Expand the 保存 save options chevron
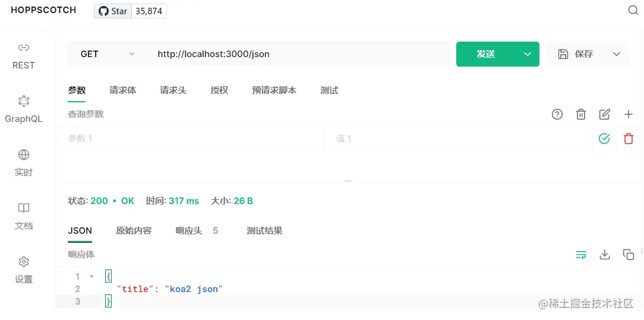This screenshot has width=644, height=320. coord(617,54)
